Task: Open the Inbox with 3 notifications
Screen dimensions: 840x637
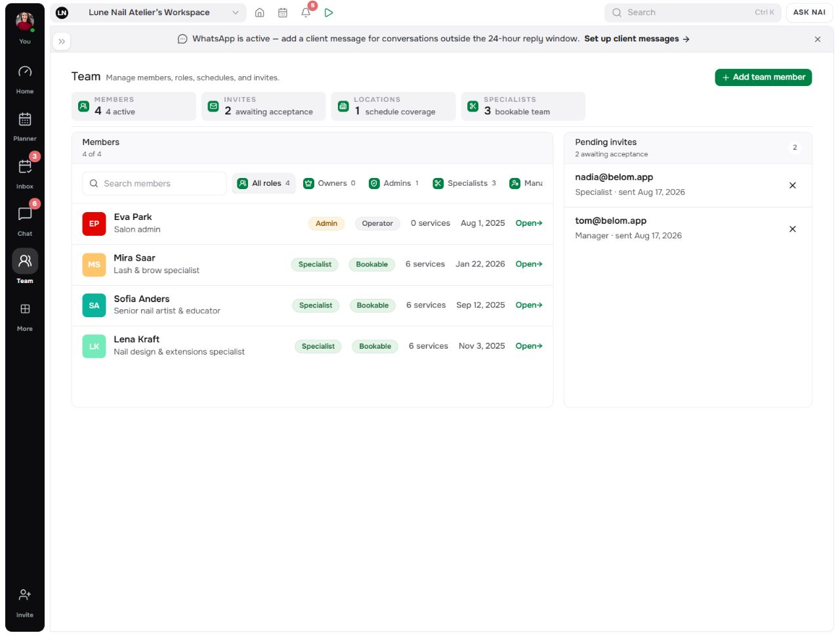Action: pos(25,173)
